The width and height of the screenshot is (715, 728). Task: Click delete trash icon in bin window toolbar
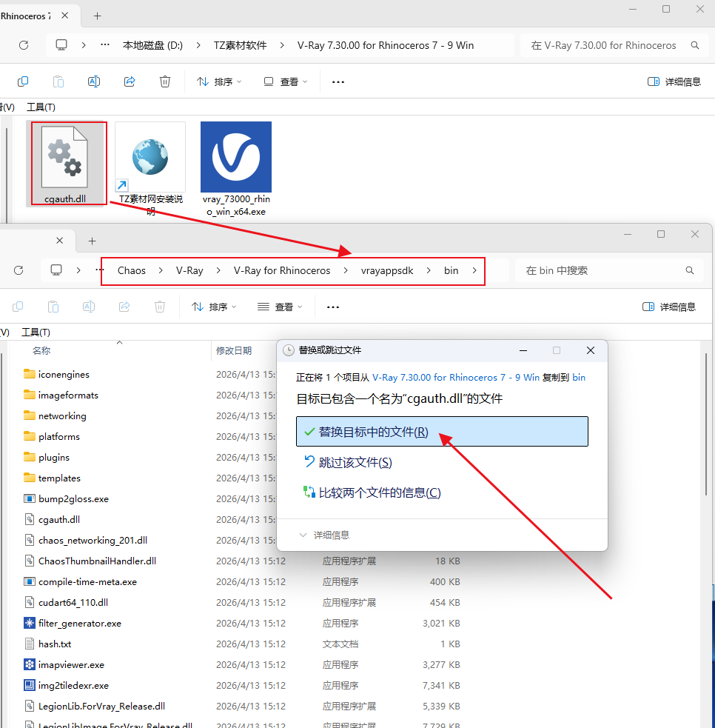click(x=160, y=307)
